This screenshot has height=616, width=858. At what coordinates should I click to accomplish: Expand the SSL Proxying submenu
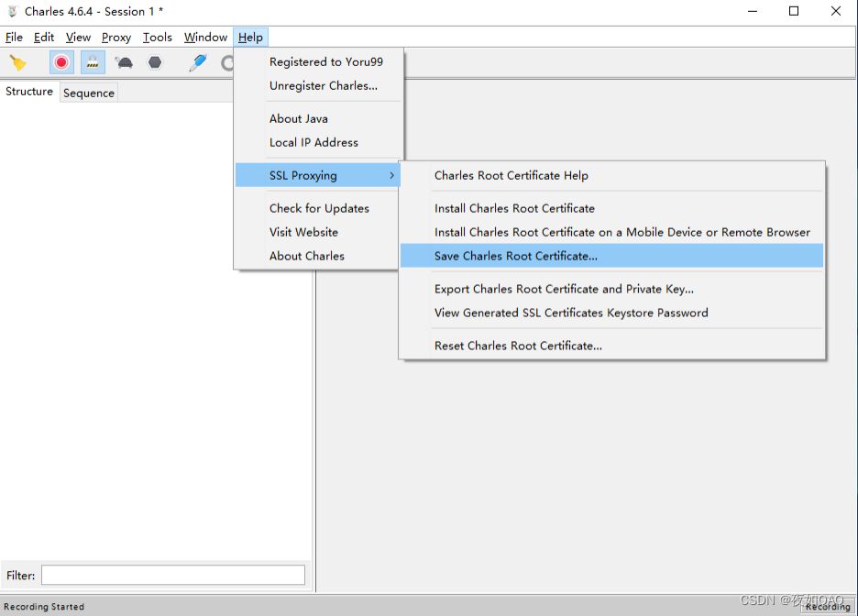318,176
